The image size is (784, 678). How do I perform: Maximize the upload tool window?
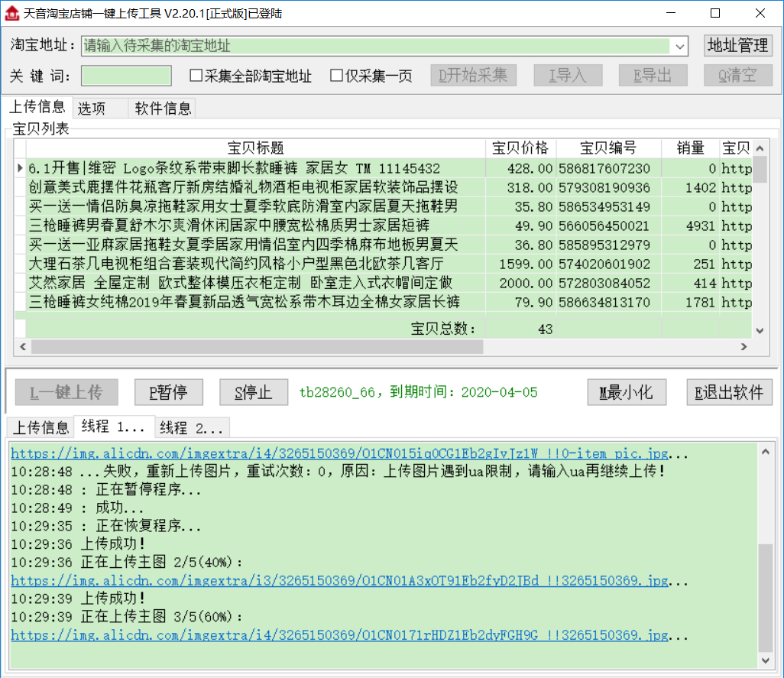715,13
